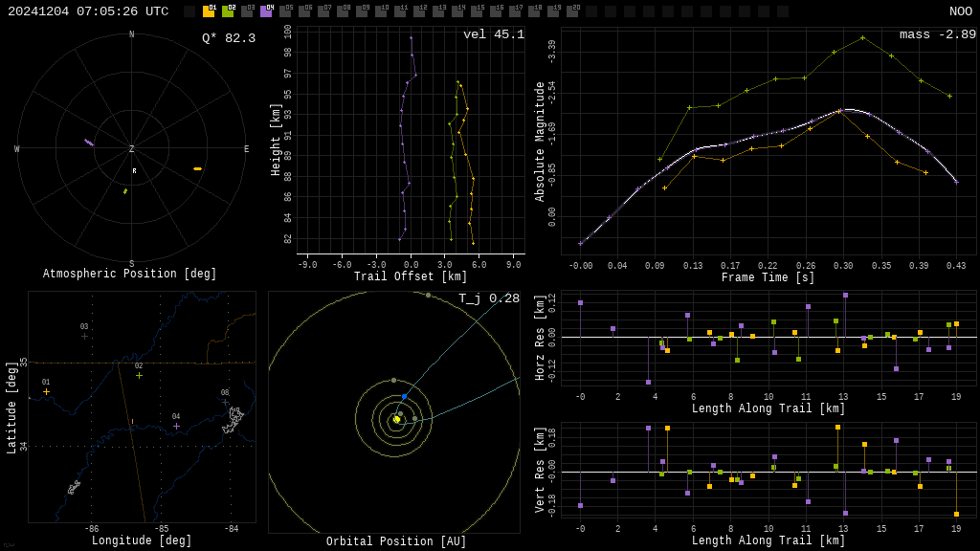980x551 pixels.
Task: Click gray station 03 cross on map
Action: pyautogui.click(x=84, y=336)
